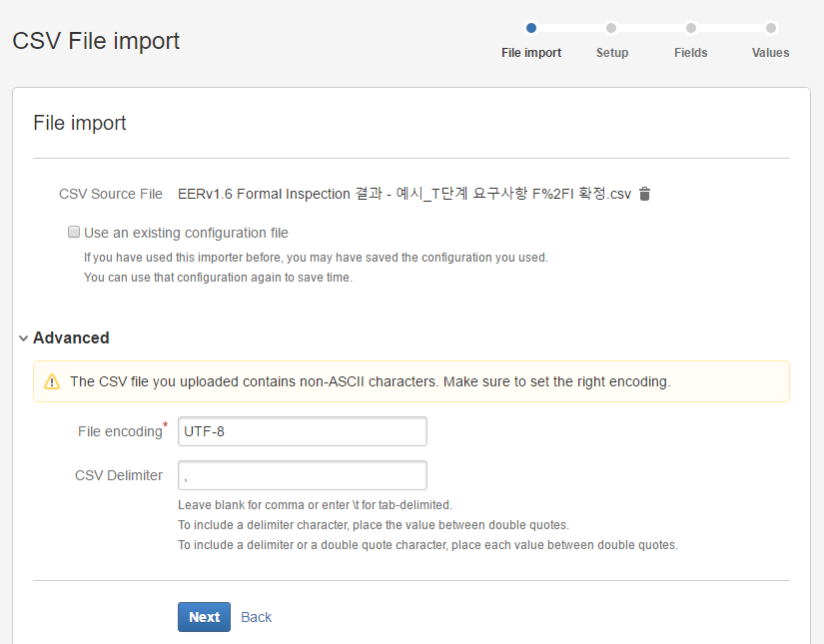Collapse the Advanced section chevron

coord(23,337)
